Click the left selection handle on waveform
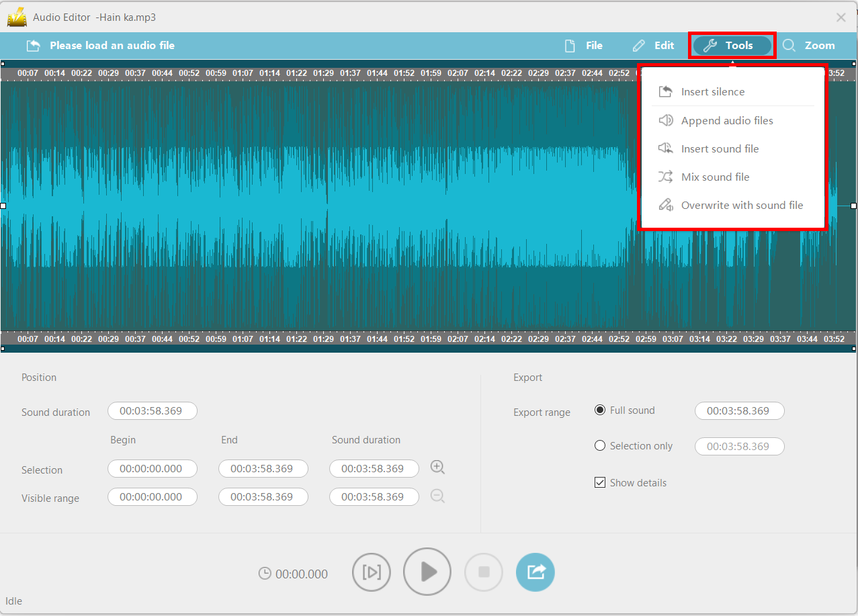858x616 pixels. [x=5, y=206]
